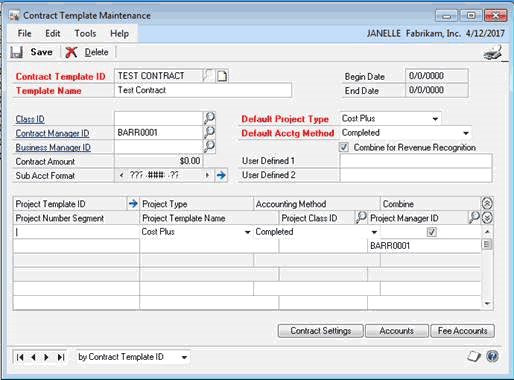Open the Class ID lookup magnifier
The width and height of the screenshot is (514, 380).
point(209,118)
